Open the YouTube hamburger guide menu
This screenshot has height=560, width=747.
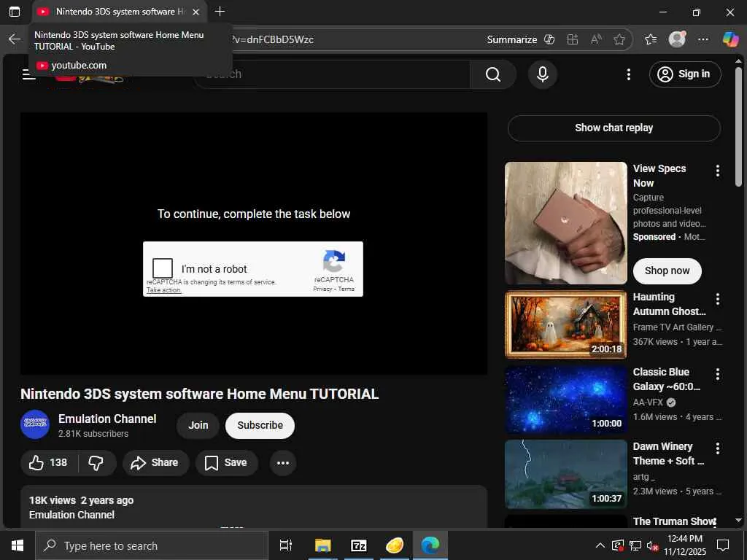point(29,74)
